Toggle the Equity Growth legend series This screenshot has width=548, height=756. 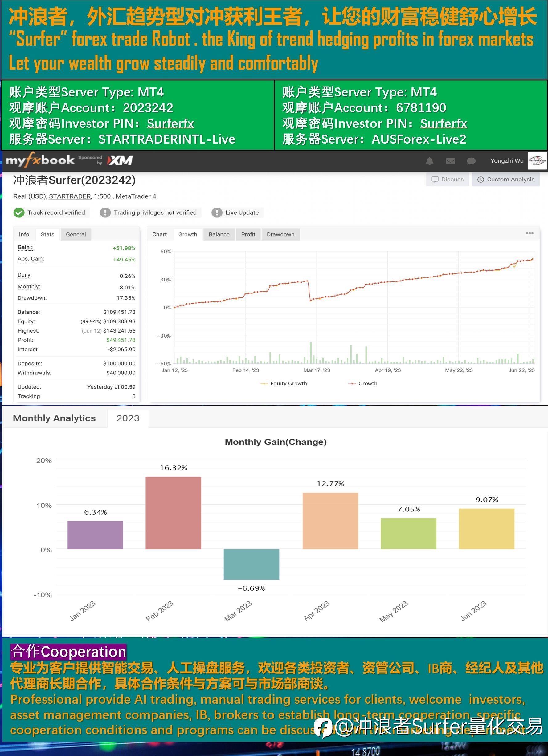click(x=284, y=383)
